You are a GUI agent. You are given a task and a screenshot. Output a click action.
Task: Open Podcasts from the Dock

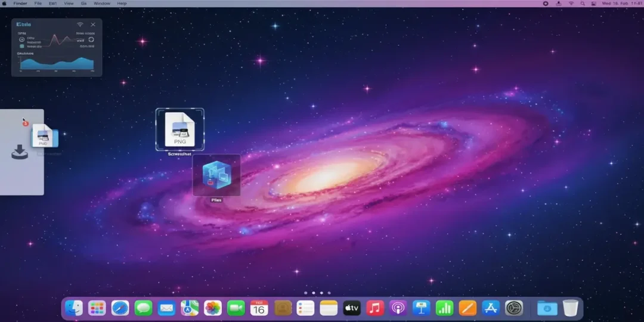point(398,308)
